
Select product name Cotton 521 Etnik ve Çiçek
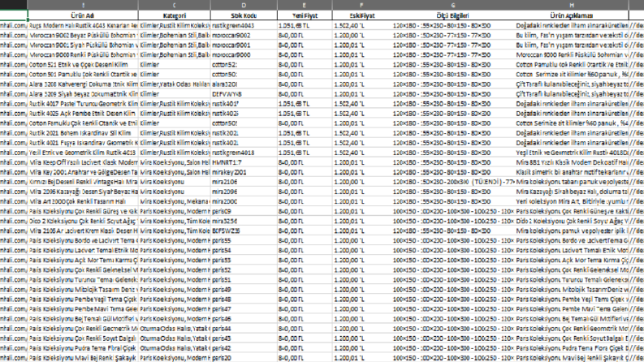pyautogui.click(x=83, y=65)
